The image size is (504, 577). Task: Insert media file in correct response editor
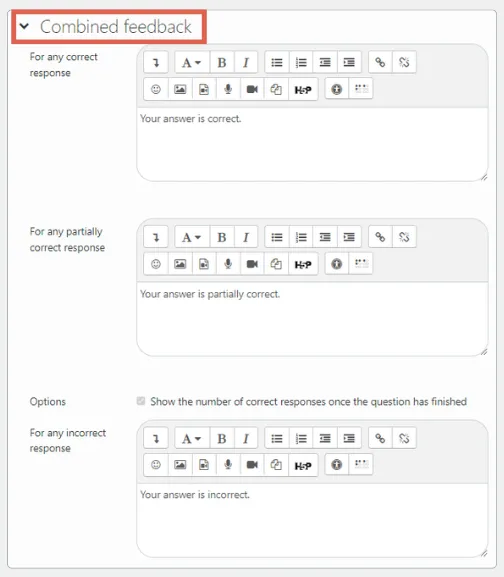204,89
